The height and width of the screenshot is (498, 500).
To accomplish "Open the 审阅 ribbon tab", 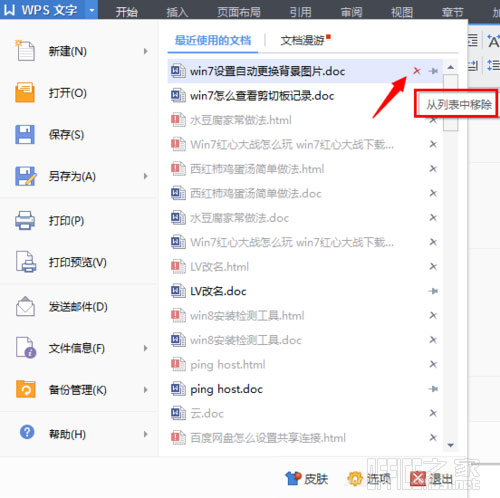I will point(351,12).
